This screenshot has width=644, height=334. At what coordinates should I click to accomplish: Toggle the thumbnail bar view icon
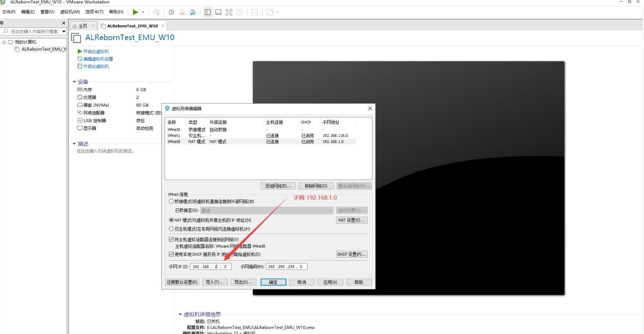[x=218, y=12]
